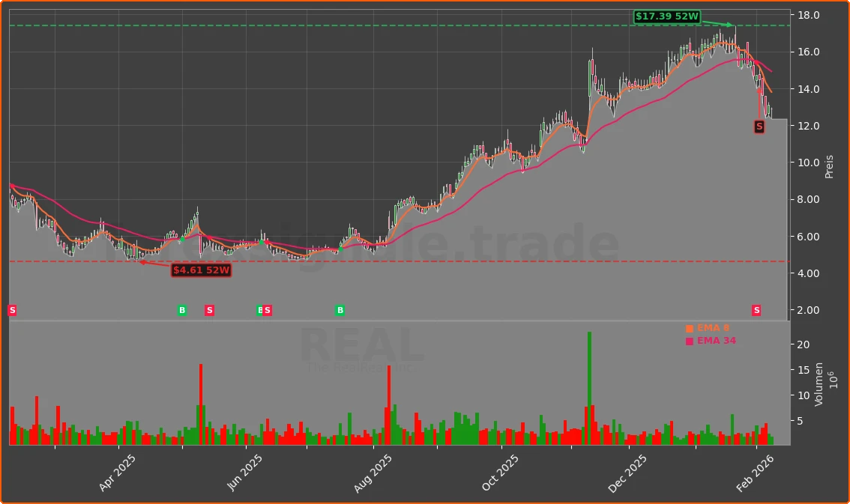Click the S marker next to April's B signal
Screen dimensions: 850x504
209,309
